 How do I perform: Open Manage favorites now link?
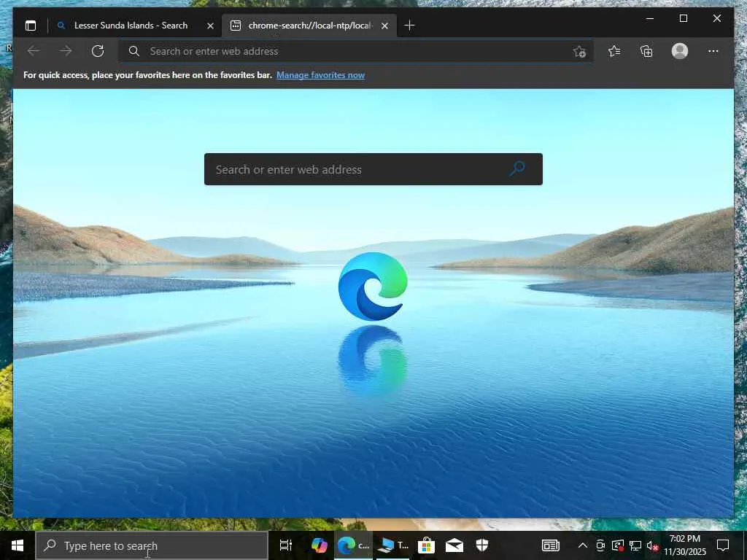(x=321, y=75)
